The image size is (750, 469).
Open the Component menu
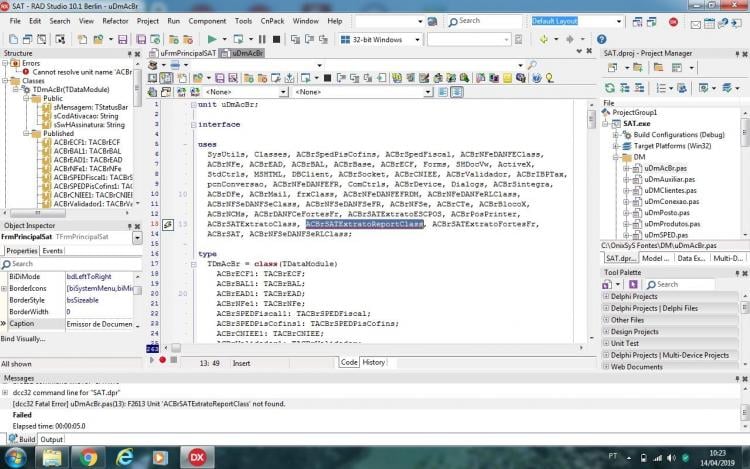pyautogui.click(x=207, y=21)
